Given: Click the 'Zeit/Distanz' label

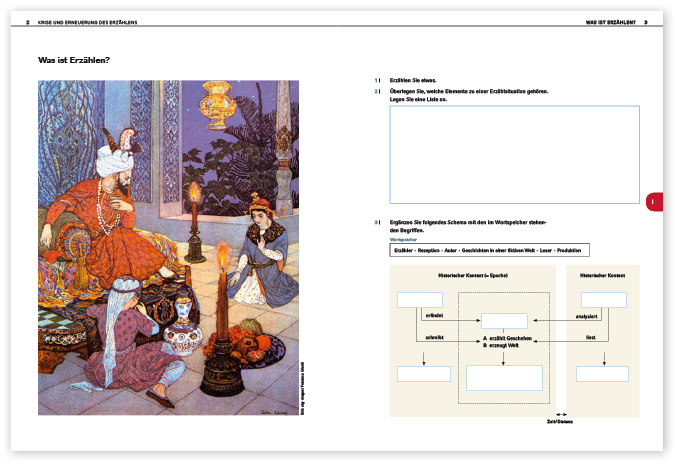Looking at the screenshot, I should pyautogui.click(x=560, y=423).
